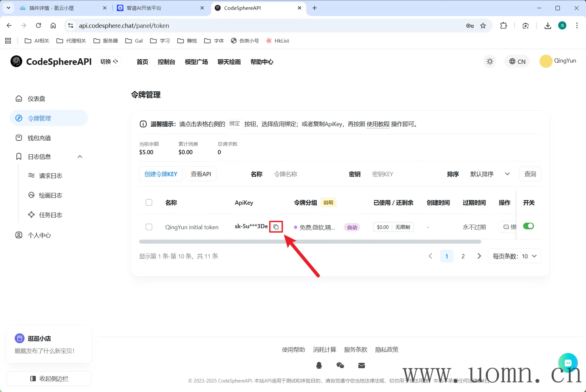Click the 创建令牌KEY button

(161, 174)
